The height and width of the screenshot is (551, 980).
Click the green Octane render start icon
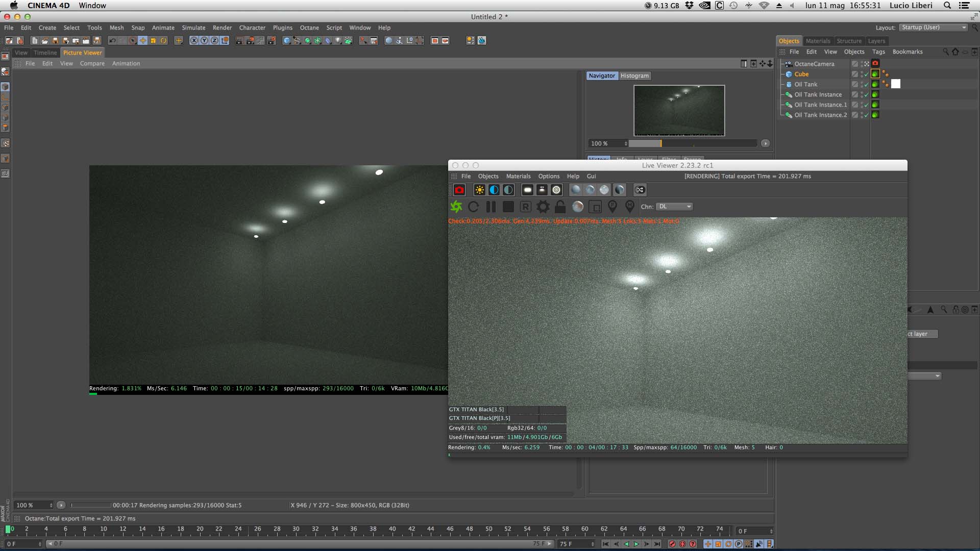456,207
